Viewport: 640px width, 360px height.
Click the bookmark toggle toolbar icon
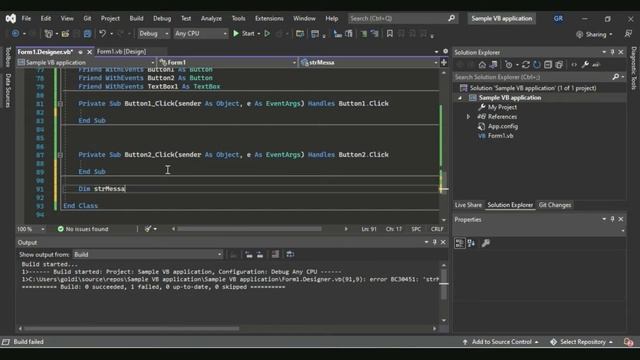point(389,34)
